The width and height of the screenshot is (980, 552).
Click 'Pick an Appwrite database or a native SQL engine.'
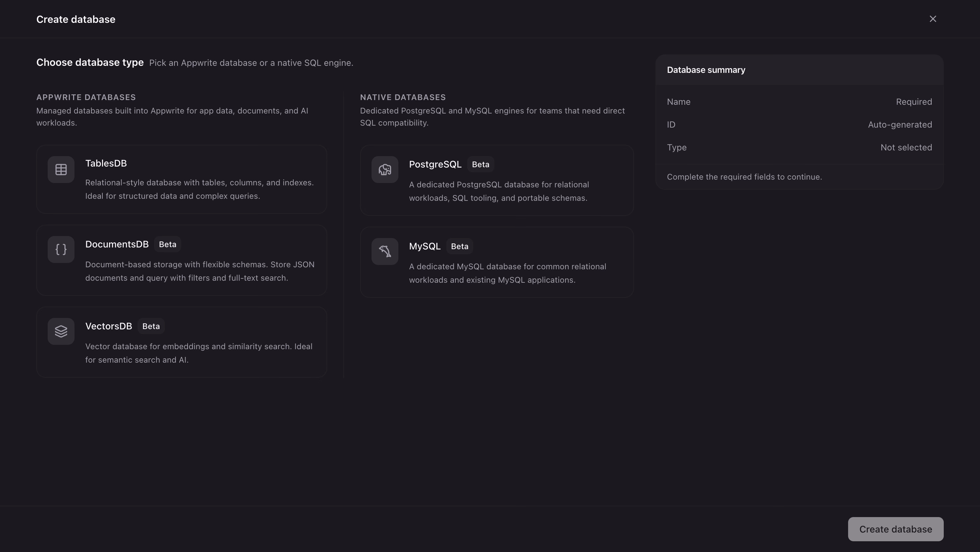pos(251,63)
